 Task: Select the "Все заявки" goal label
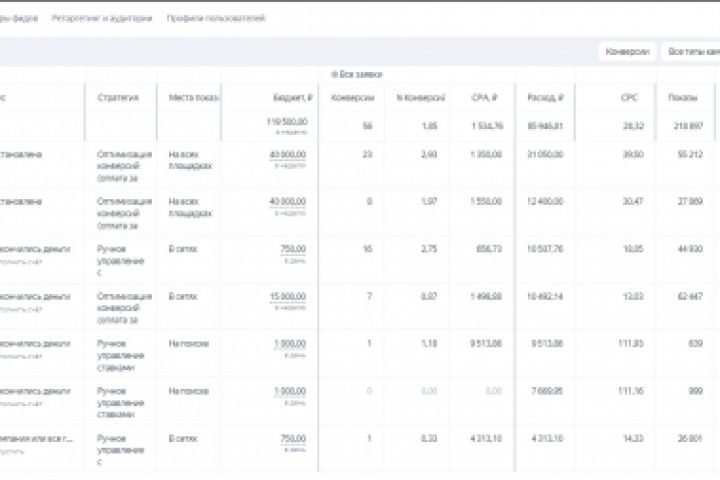pos(361,74)
